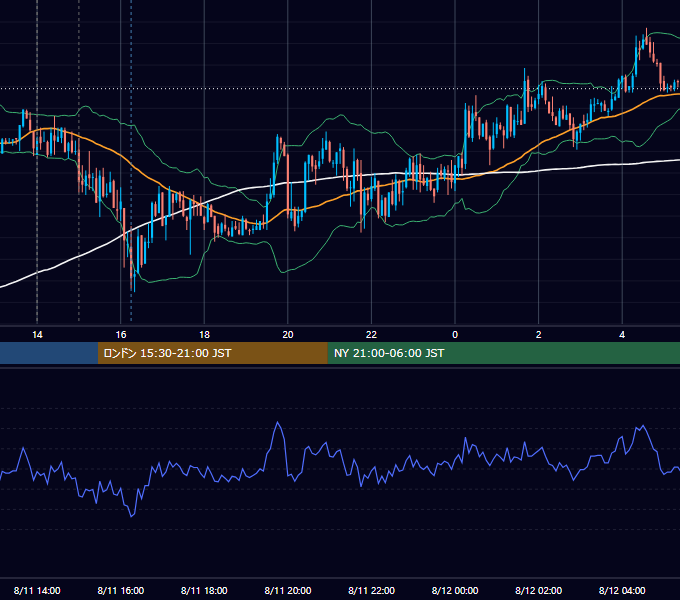This screenshot has height=600, width=680.
Task: Click the 8/11 14:00 time label
Action: pyautogui.click(x=37, y=590)
